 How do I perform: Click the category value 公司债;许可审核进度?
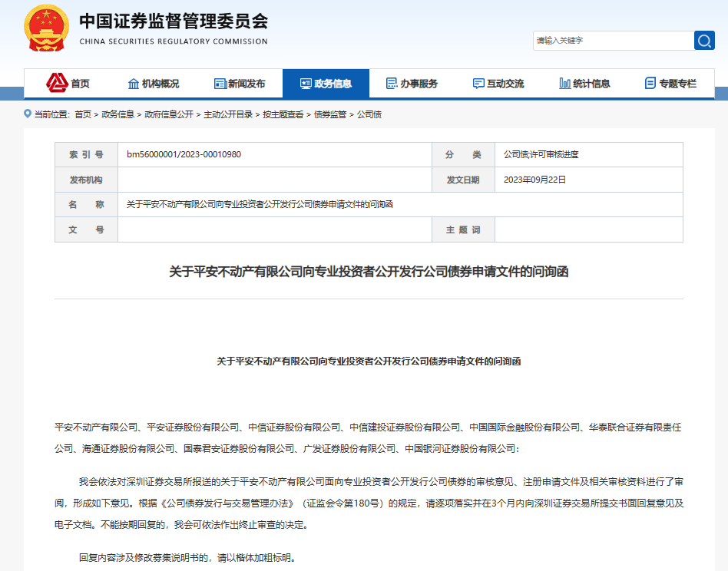[541, 154]
